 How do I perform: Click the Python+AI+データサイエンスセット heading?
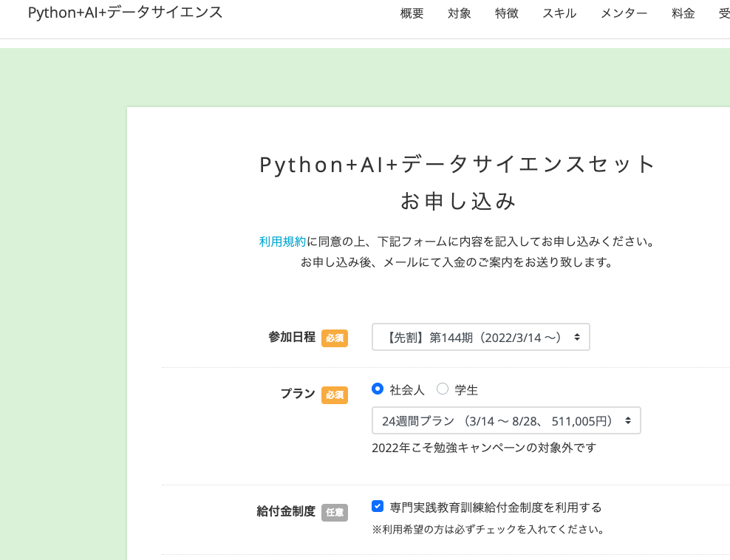click(x=458, y=165)
